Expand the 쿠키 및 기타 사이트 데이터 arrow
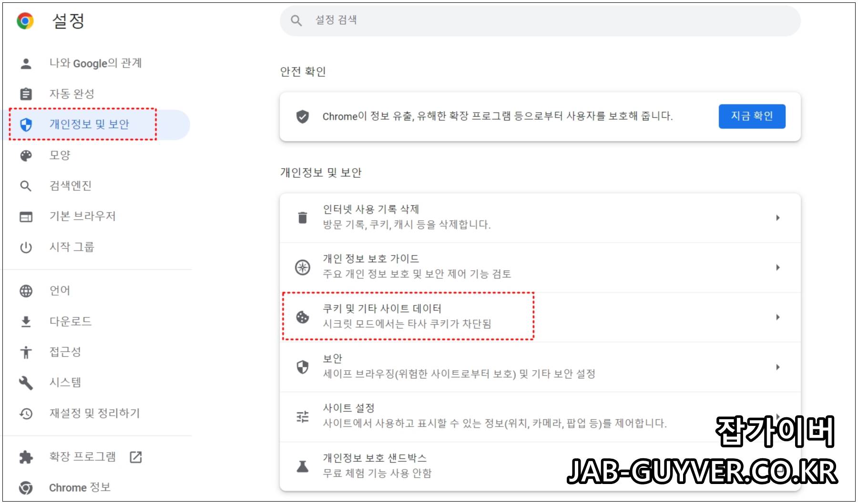 tap(777, 317)
